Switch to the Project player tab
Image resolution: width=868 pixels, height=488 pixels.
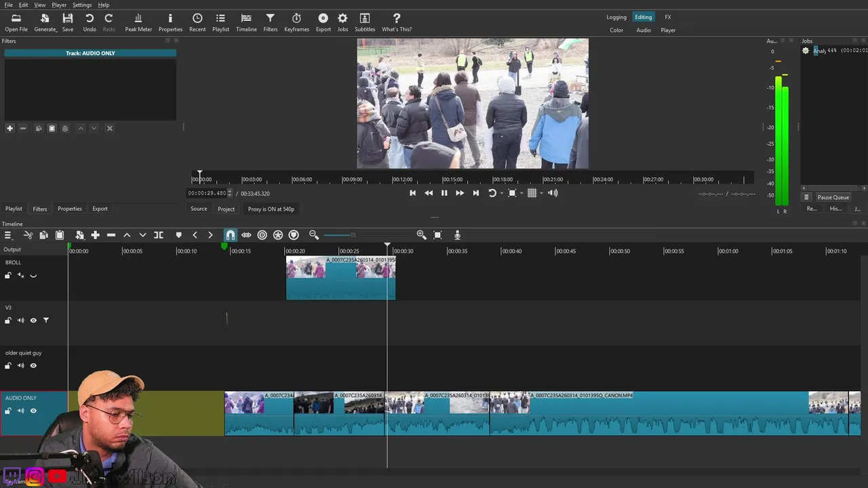(226, 209)
